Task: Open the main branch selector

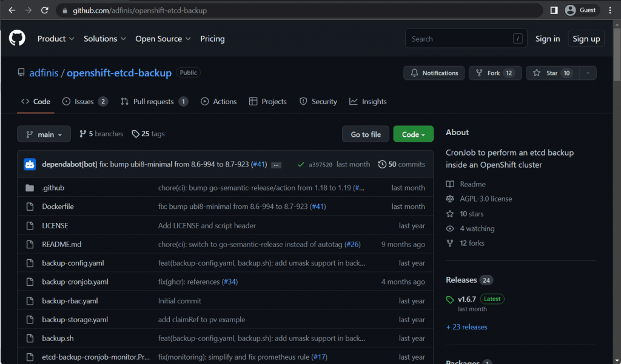Action: (44, 134)
